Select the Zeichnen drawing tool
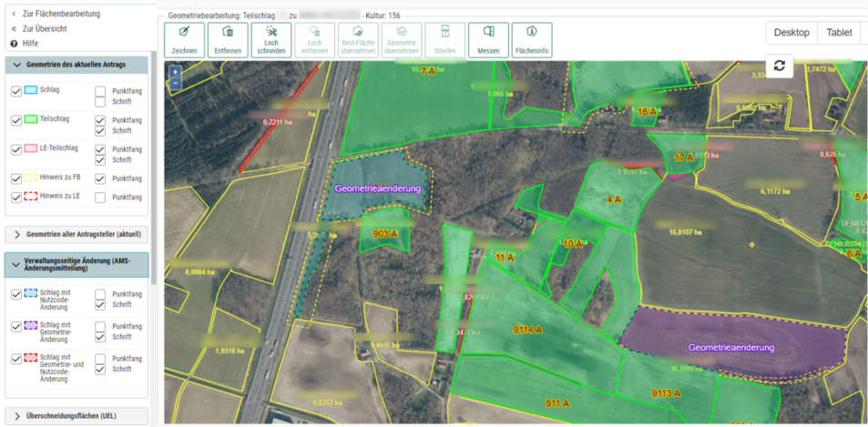The image size is (868, 427). [x=184, y=40]
